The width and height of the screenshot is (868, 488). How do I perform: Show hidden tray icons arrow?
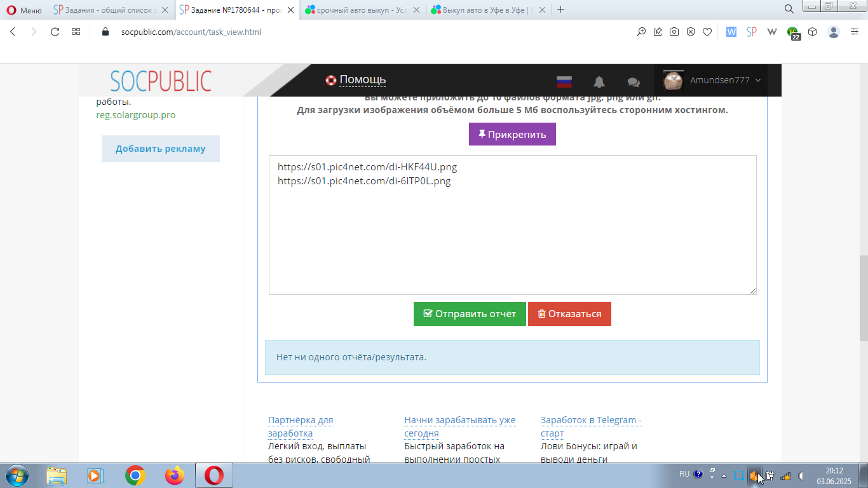tap(724, 475)
